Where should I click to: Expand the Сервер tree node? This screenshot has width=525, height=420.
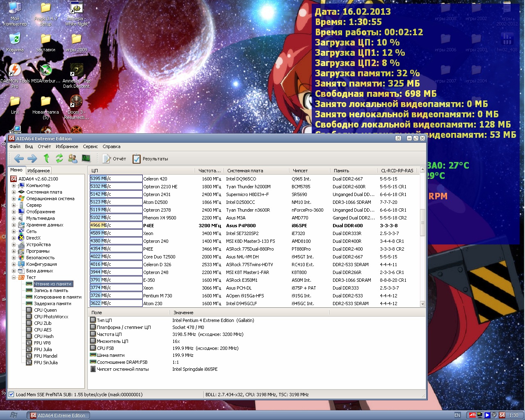click(x=14, y=205)
